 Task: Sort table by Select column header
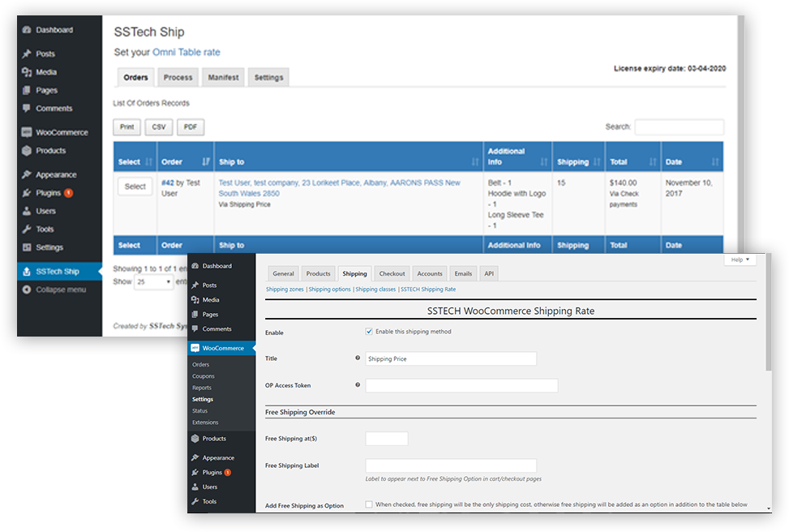[135, 157]
